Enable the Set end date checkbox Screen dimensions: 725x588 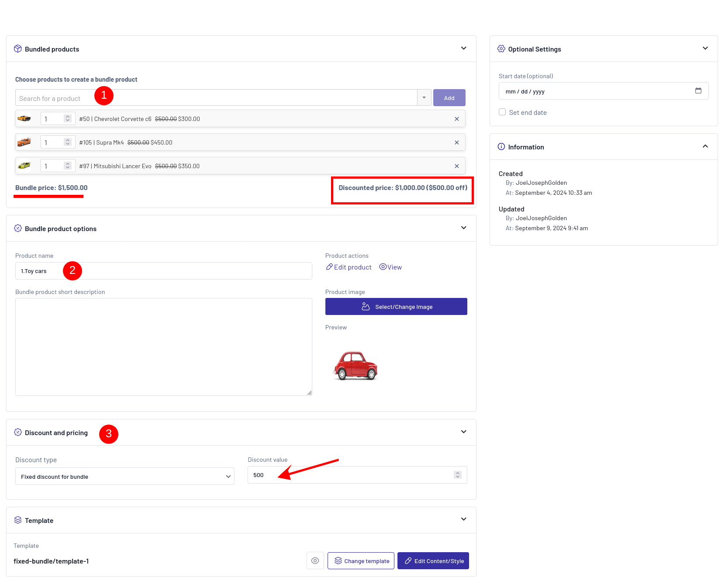[x=502, y=112]
